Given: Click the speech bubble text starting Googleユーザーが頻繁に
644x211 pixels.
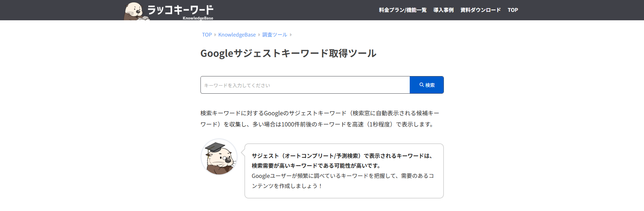Looking at the screenshot, I should 343,181.
